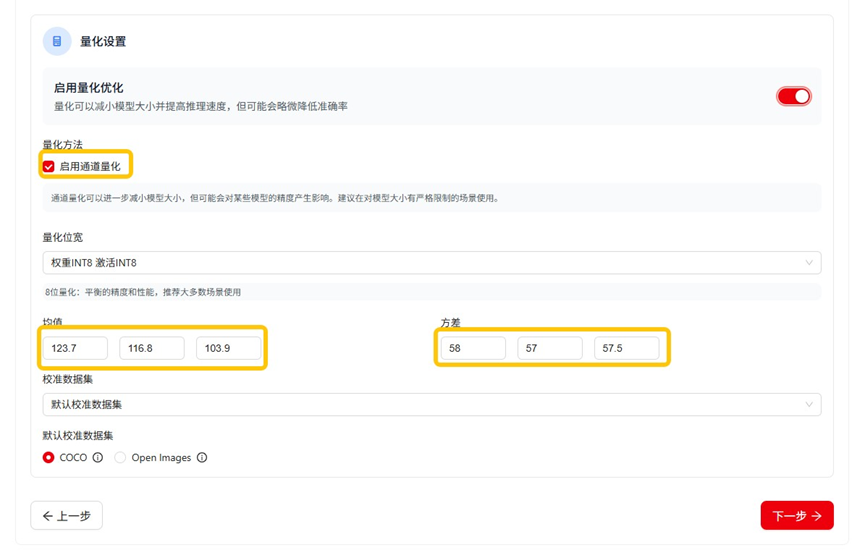Uncheck the 启用通道量化 checkbox
Image resolution: width=865 pixels, height=558 pixels.
[x=49, y=167]
